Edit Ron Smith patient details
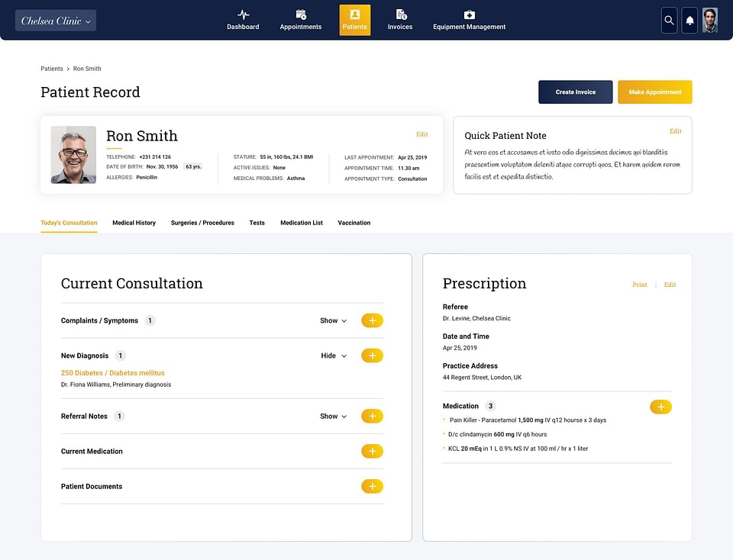The image size is (733, 560). coord(422,134)
